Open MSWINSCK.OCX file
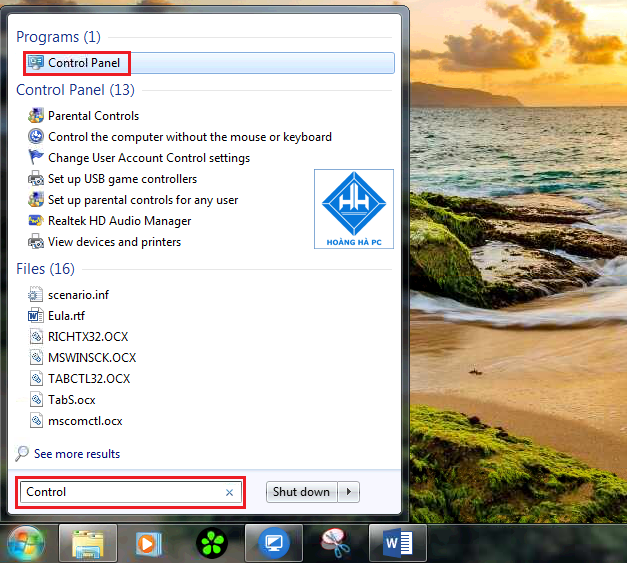627x563 pixels. [x=92, y=357]
